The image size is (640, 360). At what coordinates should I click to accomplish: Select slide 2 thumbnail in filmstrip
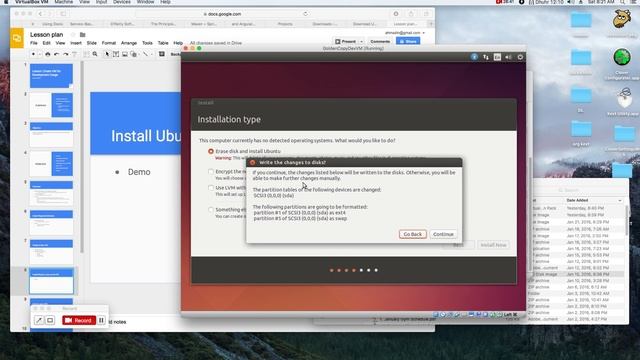point(51,105)
